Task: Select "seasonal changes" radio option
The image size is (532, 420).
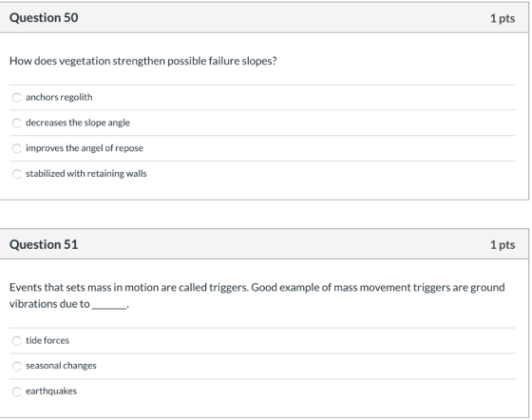Action: point(17,367)
